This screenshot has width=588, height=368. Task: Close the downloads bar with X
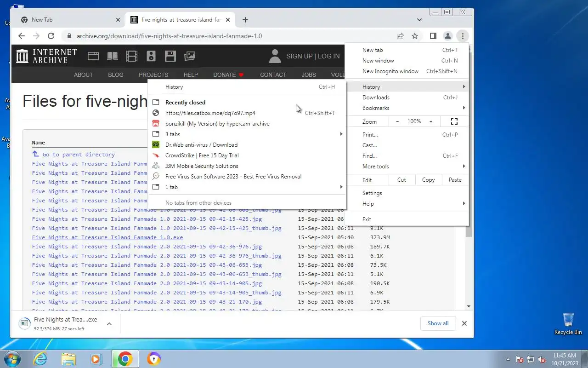click(464, 323)
